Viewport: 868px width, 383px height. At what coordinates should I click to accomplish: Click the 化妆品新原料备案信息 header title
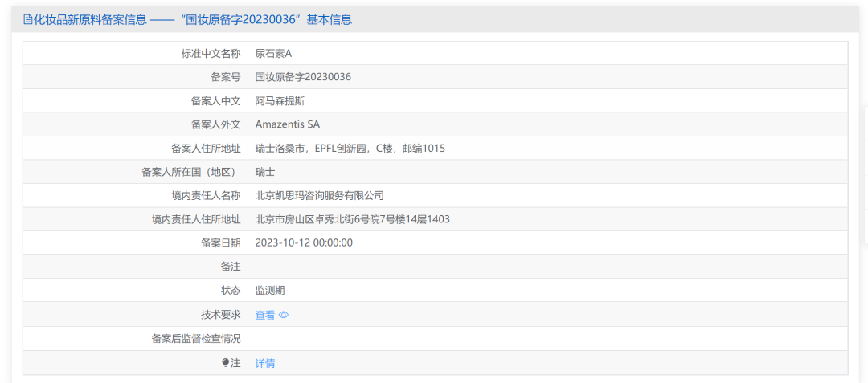point(90,20)
